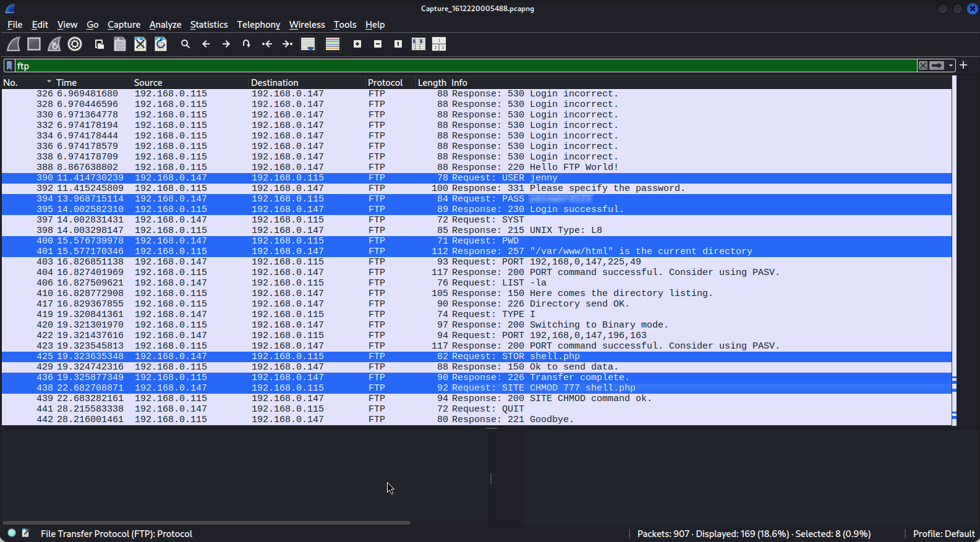Screen dimensions: 980x542
Task: Select the 230 Login successful packet
Action: point(477,210)
